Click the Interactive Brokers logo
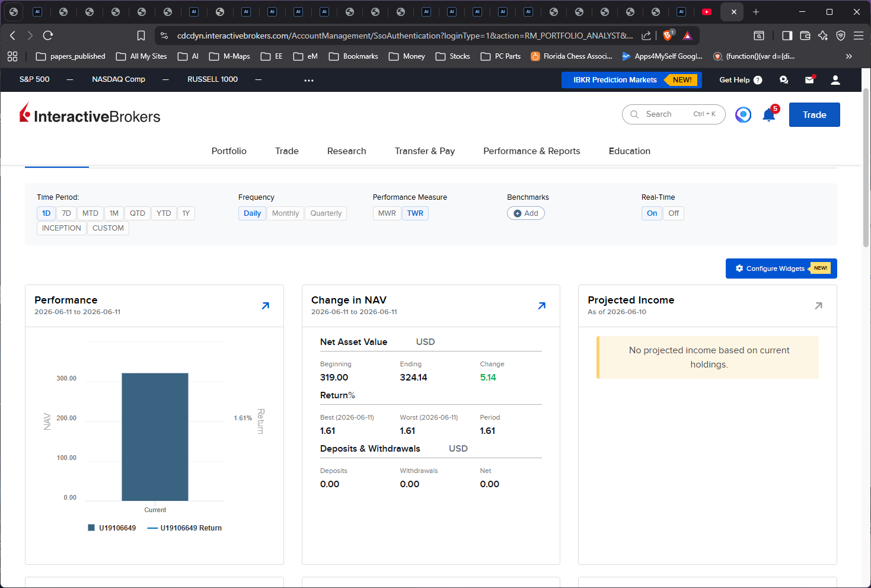Viewport: 871px width, 588px height. pyautogui.click(x=90, y=114)
